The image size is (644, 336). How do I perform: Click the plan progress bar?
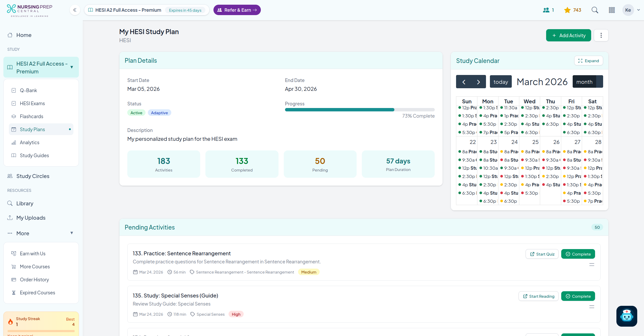pos(359,110)
